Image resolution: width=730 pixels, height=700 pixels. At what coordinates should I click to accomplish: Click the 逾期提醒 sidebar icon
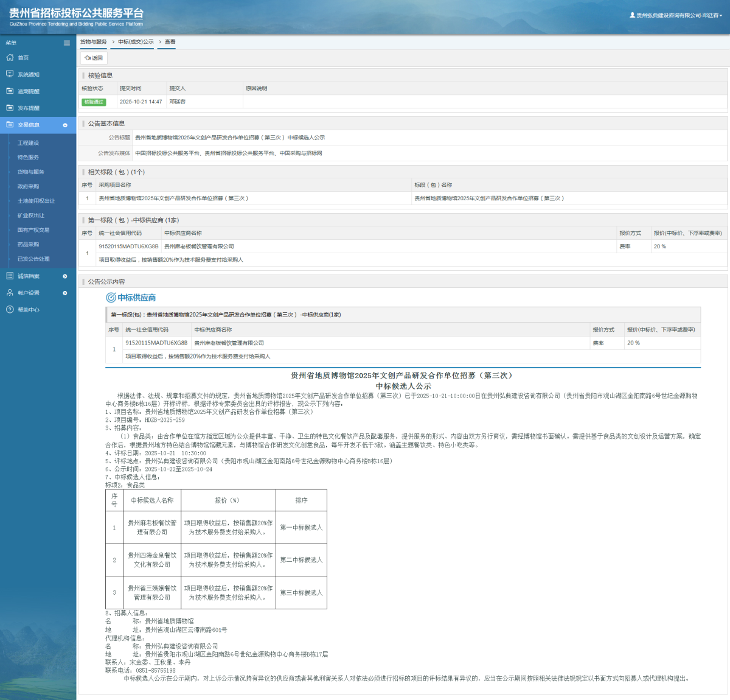10,91
